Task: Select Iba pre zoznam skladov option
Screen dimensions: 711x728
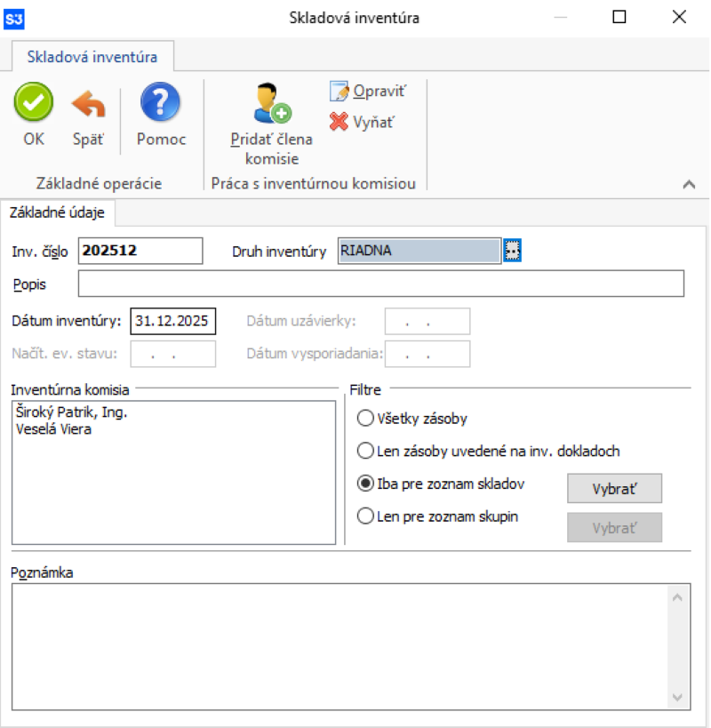Action: tap(364, 484)
